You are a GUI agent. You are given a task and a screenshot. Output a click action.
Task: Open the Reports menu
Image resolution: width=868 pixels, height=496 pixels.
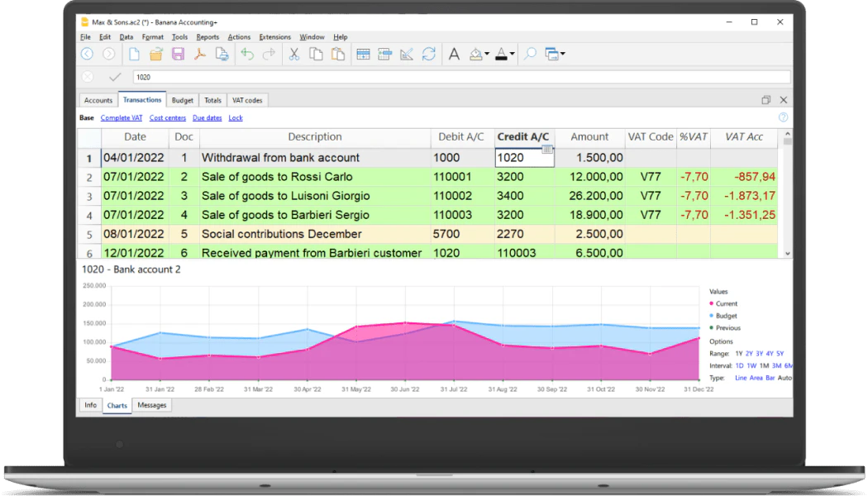pyautogui.click(x=207, y=37)
